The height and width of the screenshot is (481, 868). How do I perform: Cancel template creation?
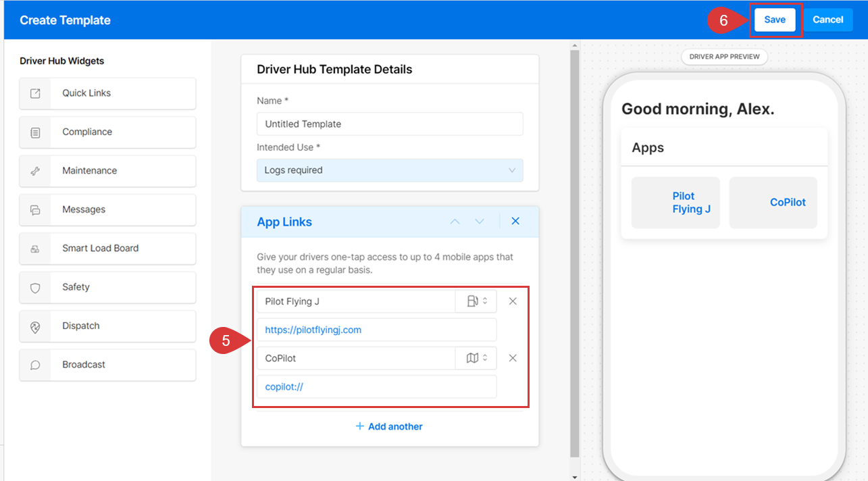point(827,20)
